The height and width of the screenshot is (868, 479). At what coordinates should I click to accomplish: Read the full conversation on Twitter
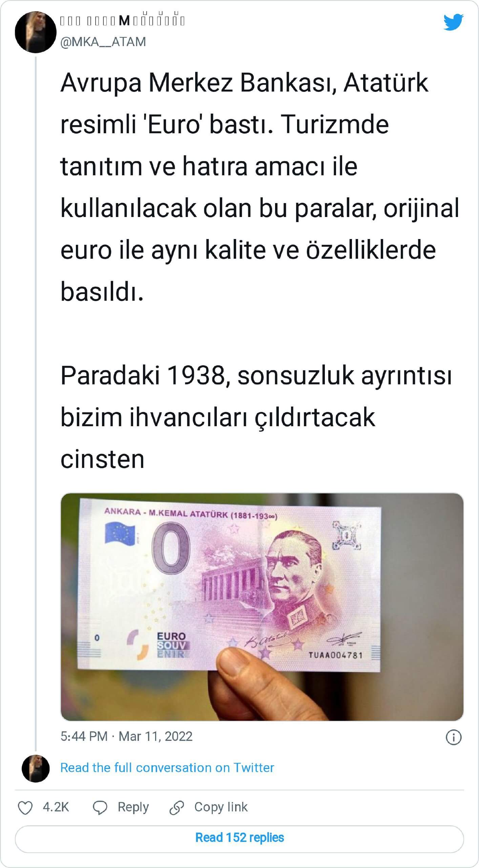click(x=167, y=768)
